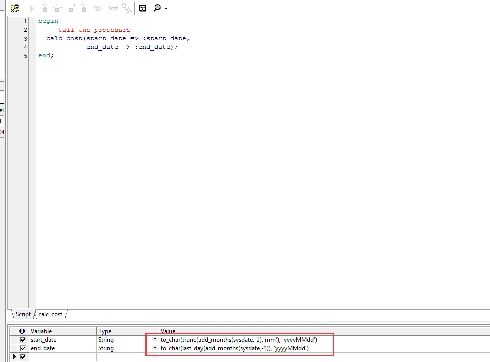The image size is (490, 362).
Task: Switch to the tab next to Script
Action: 50,314
